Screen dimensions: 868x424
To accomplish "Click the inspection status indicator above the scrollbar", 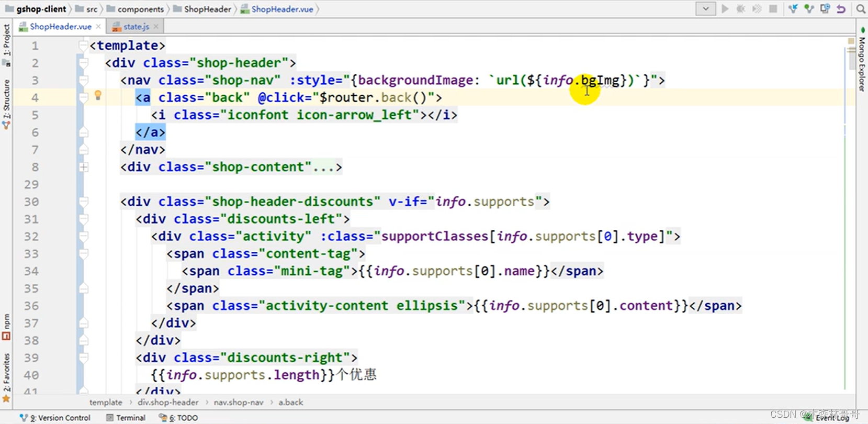I will [x=851, y=41].
